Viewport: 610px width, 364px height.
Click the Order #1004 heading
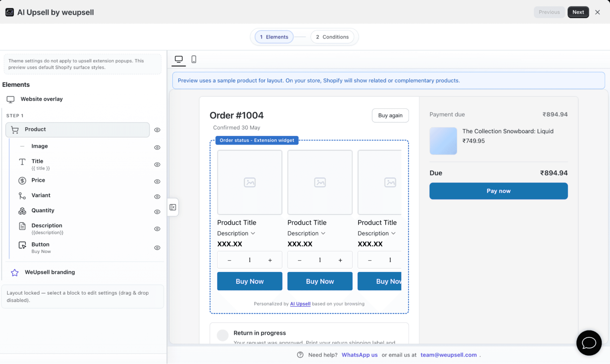coord(236,115)
